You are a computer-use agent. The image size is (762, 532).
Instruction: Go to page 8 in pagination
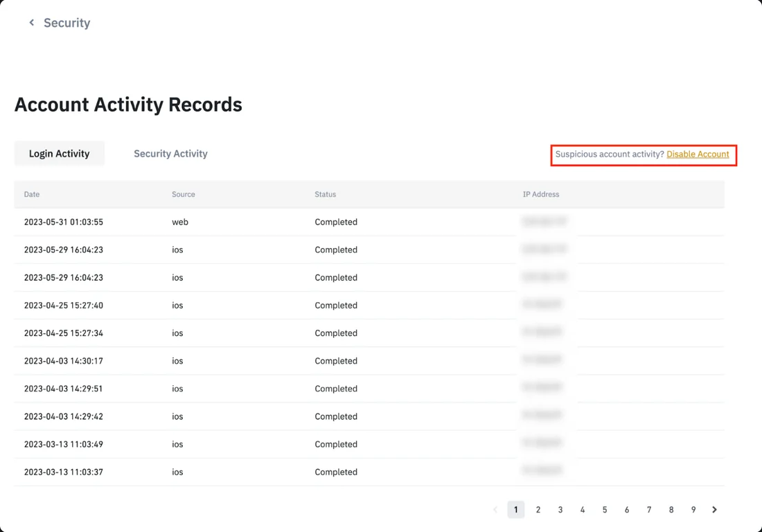[671, 510]
